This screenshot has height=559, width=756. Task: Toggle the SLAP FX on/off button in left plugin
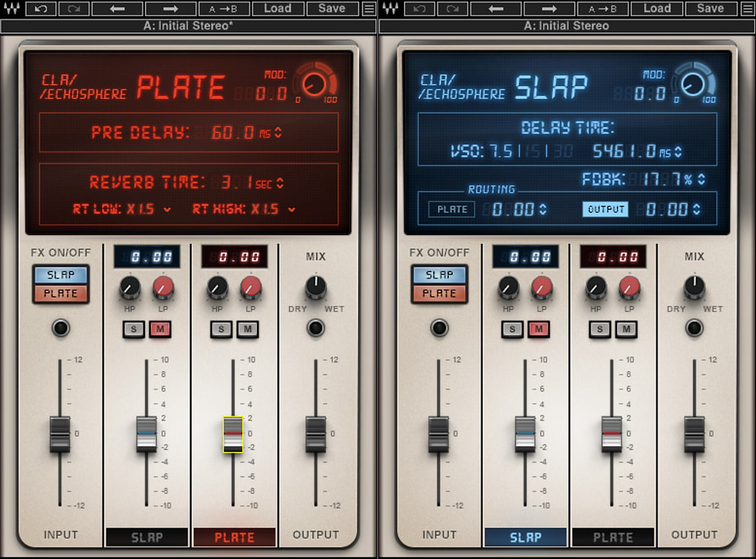click(x=61, y=274)
